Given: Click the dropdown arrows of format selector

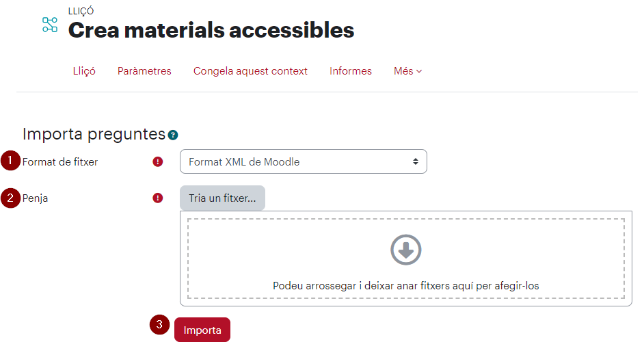Looking at the screenshot, I should tap(416, 161).
